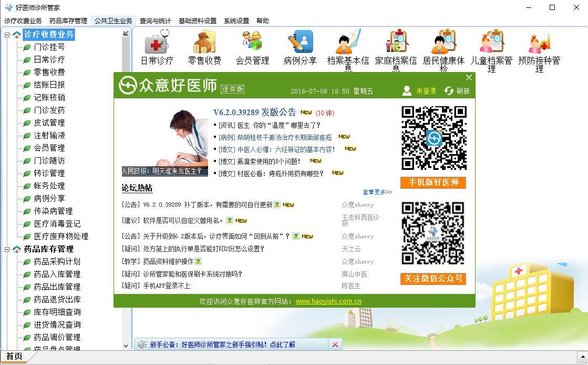Screen dimensions: 588x365
Task: Open the 会员管理 toolbar icon
Action: point(252,42)
